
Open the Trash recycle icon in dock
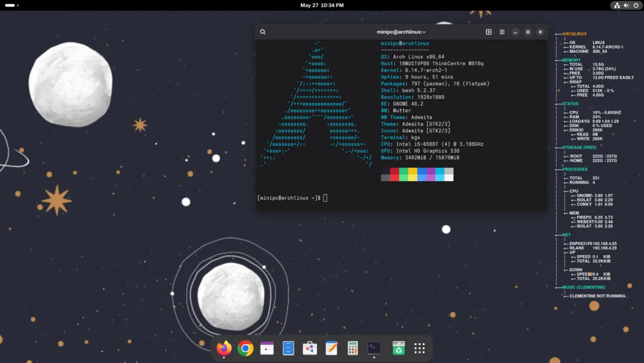pyautogui.click(x=399, y=348)
